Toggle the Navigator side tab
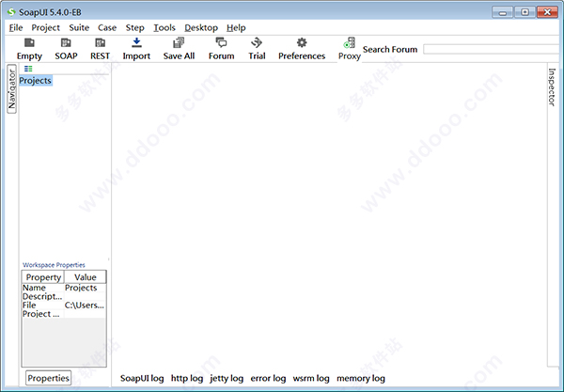 point(12,88)
